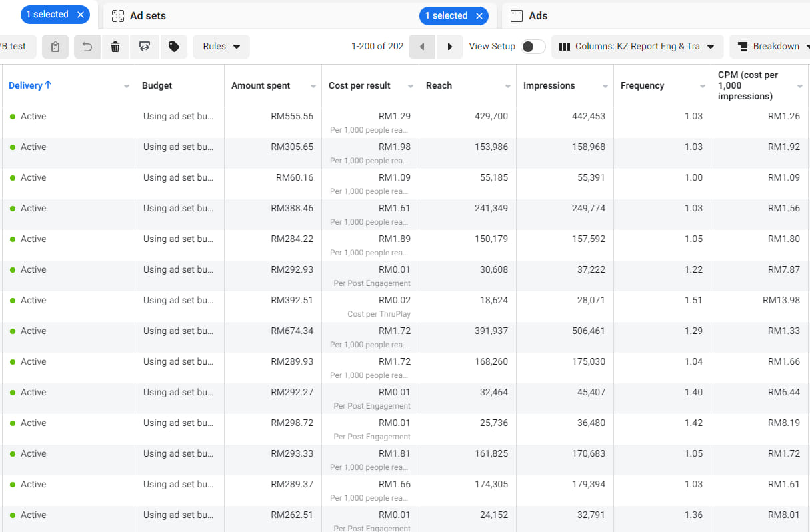This screenshot has height=532, width=810.
Task: Clear the leftmost '1 selected' campaign filter
Action: click(81, 15)
